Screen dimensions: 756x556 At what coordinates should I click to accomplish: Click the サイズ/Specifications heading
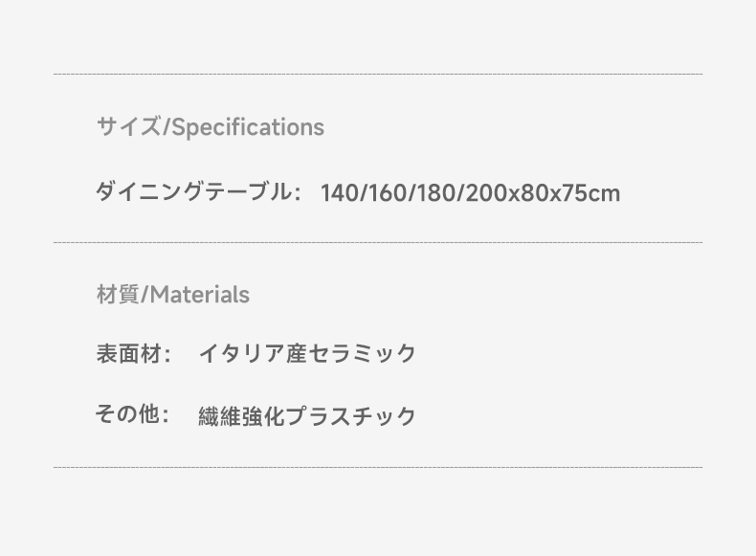(211, 127)
